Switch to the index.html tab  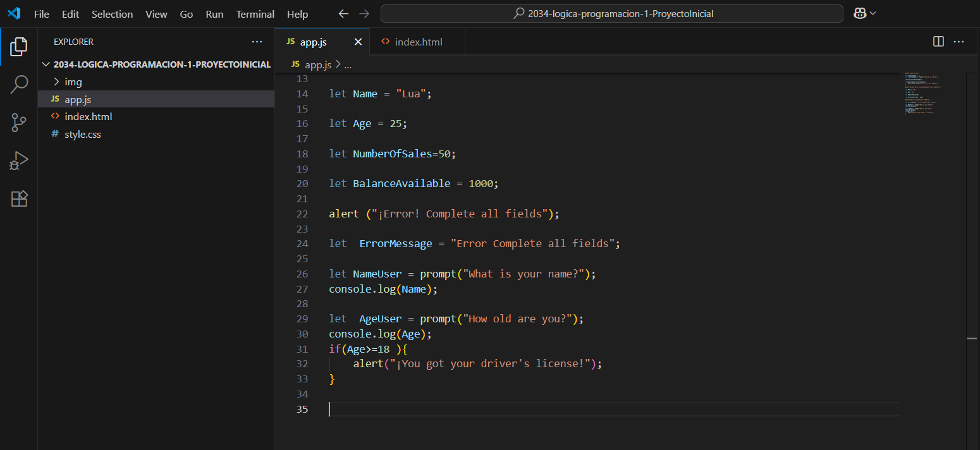pos(418,42)
